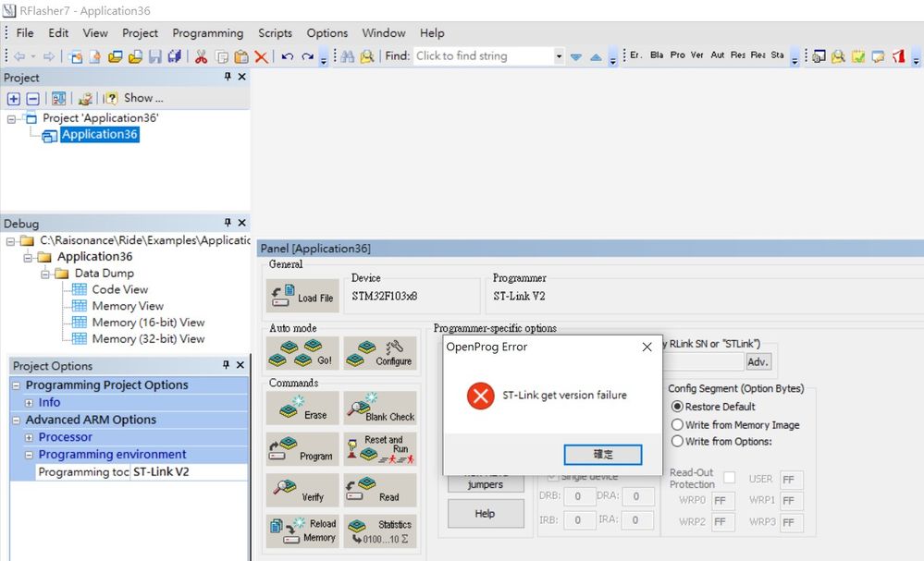Click the Redo arrow icon

click(308, 56)
